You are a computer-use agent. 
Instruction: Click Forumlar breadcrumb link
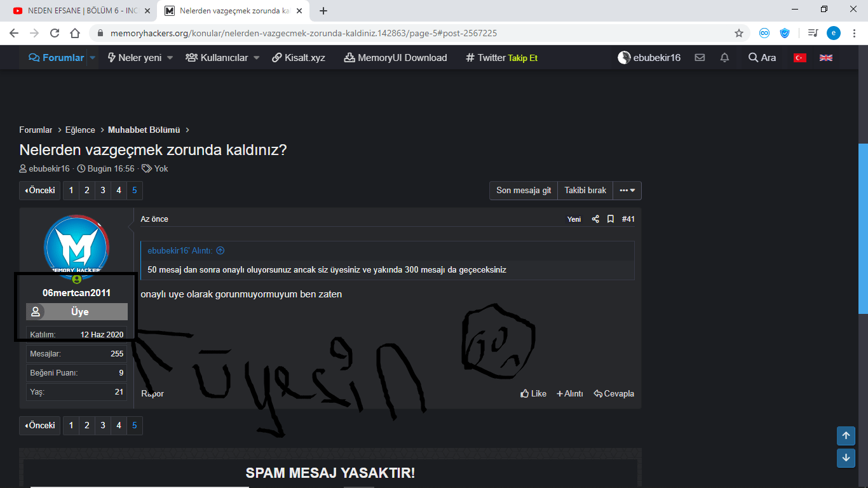click(36, 130)
